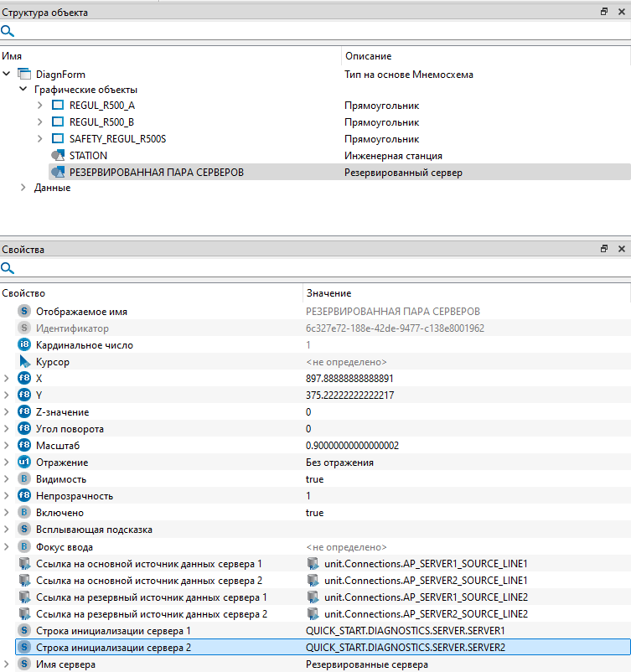Click the f8 type icon next to Масштаб
The image size is (631, 672).
click(24, 446)
